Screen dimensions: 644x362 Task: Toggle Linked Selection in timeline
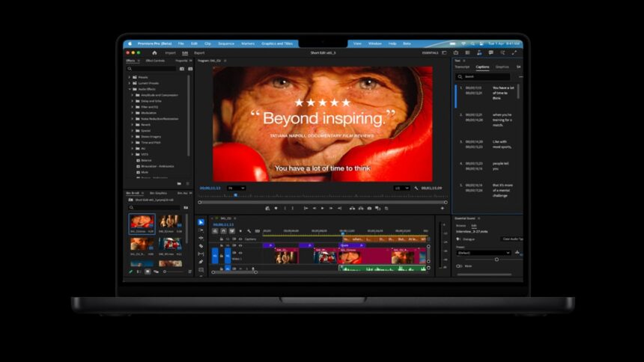pos(232,231)
